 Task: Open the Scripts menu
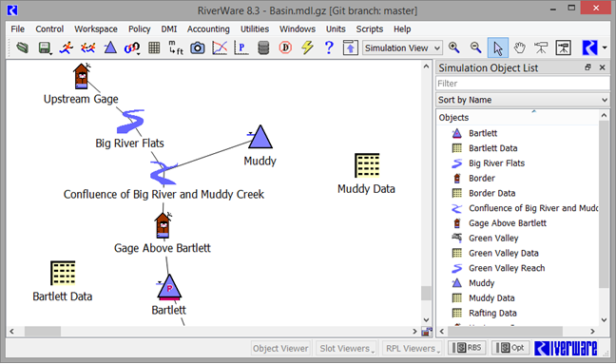[x=369, y=29]
